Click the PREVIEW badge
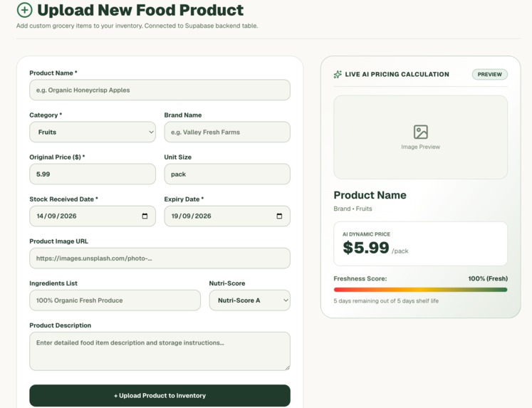The width and height of the screenshot is (532, 408). [x=489, y=74]
